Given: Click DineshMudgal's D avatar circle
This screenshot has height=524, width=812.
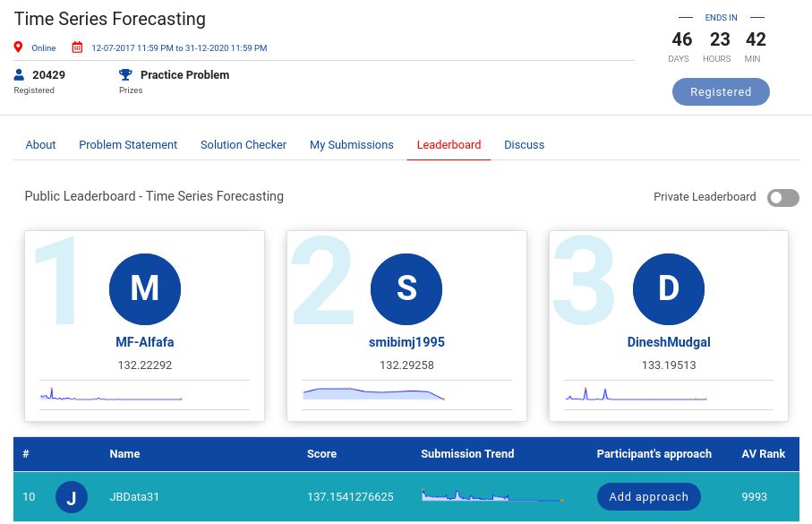Looking at the screenshot, I should (x=669, y=288).
